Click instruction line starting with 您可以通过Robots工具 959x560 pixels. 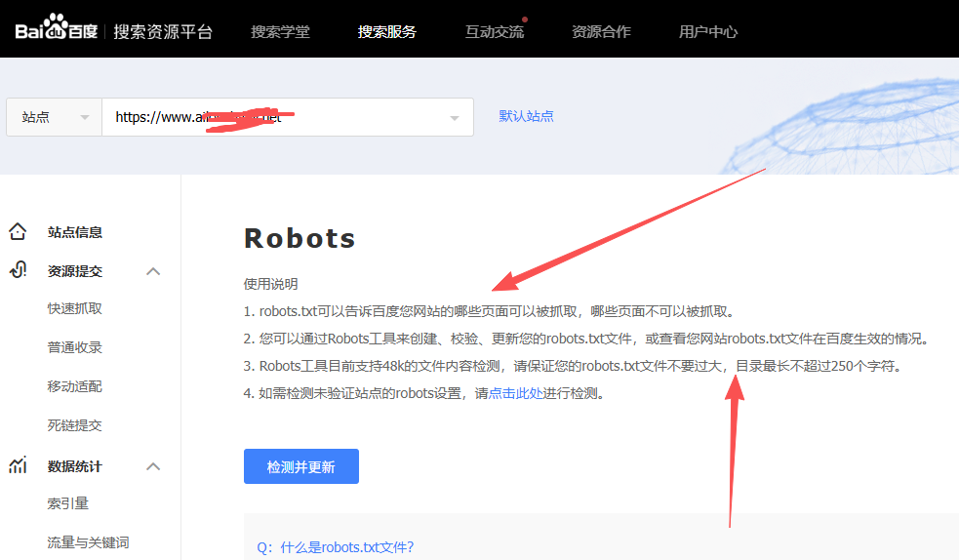(x=587, y=339)
